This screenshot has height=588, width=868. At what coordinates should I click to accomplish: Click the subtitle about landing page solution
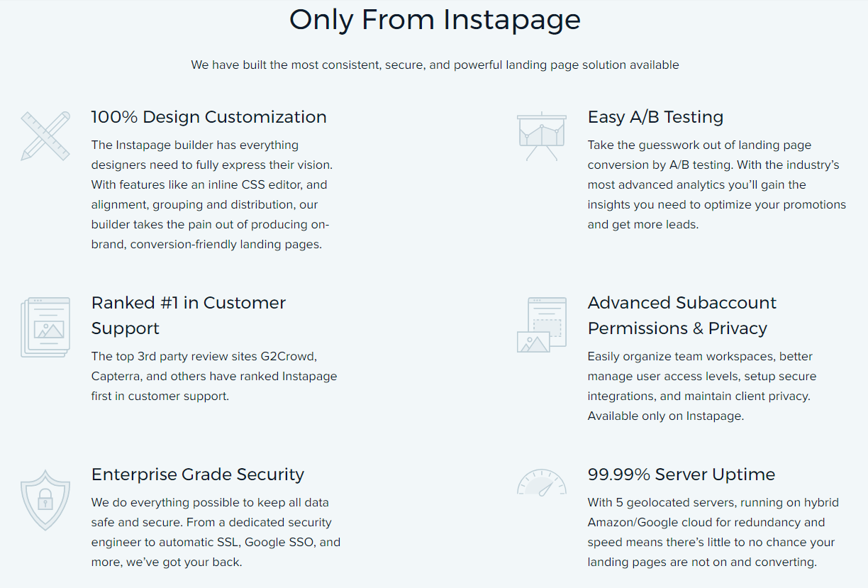pyautogui.click(x=435, y=65)
